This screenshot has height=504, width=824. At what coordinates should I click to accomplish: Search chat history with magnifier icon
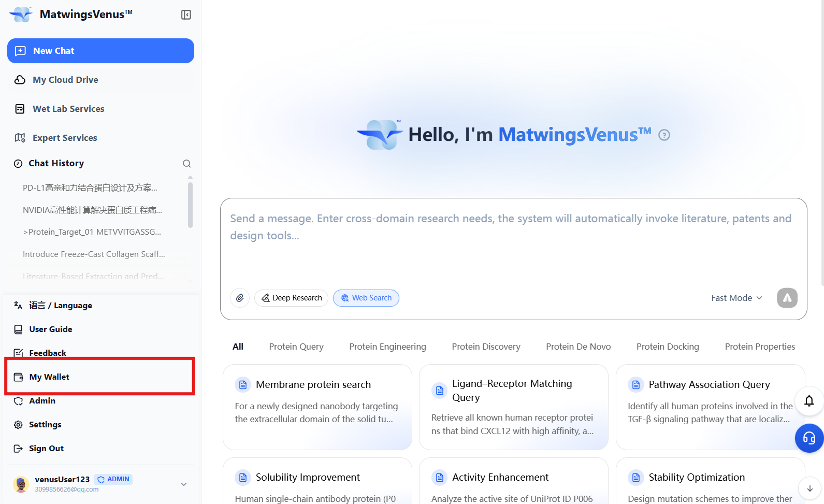pyautogui.click(x=187, y=164)
